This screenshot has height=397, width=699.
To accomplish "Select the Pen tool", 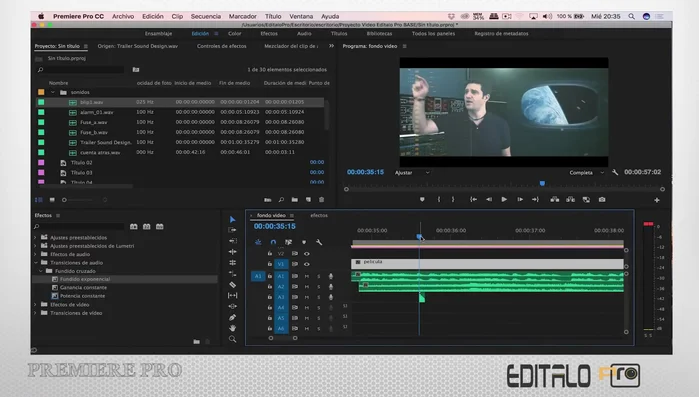I will pos(232,317).
